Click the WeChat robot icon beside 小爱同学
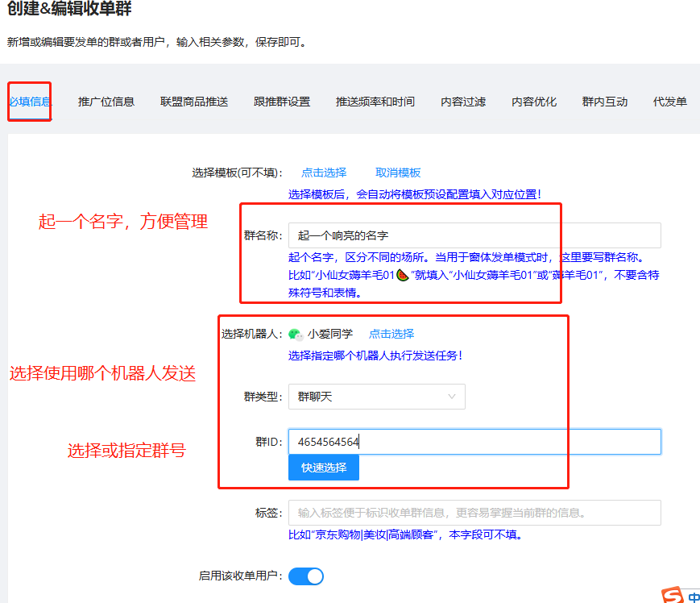The width and height of the screenshot is (700, 603). pos(296,335)
